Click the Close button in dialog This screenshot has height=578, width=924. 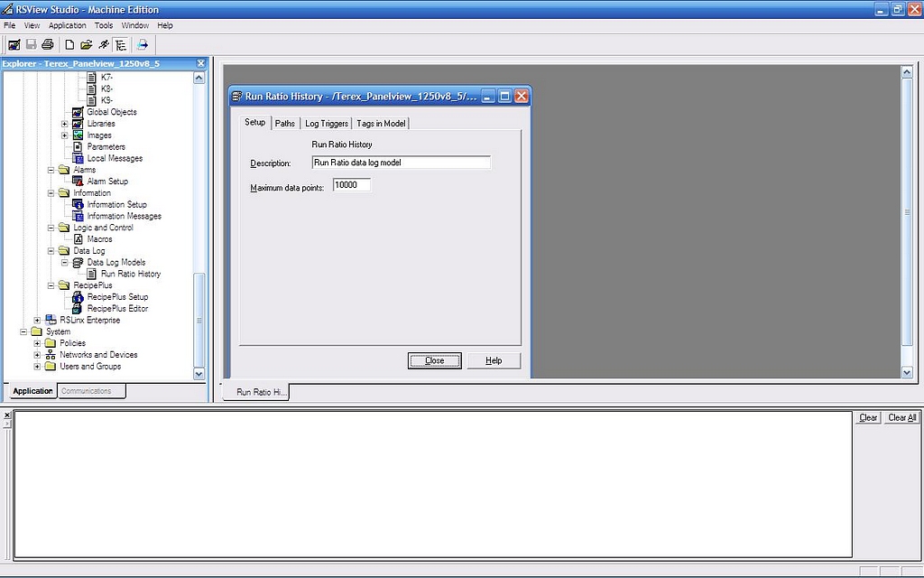tap(434, 360)
